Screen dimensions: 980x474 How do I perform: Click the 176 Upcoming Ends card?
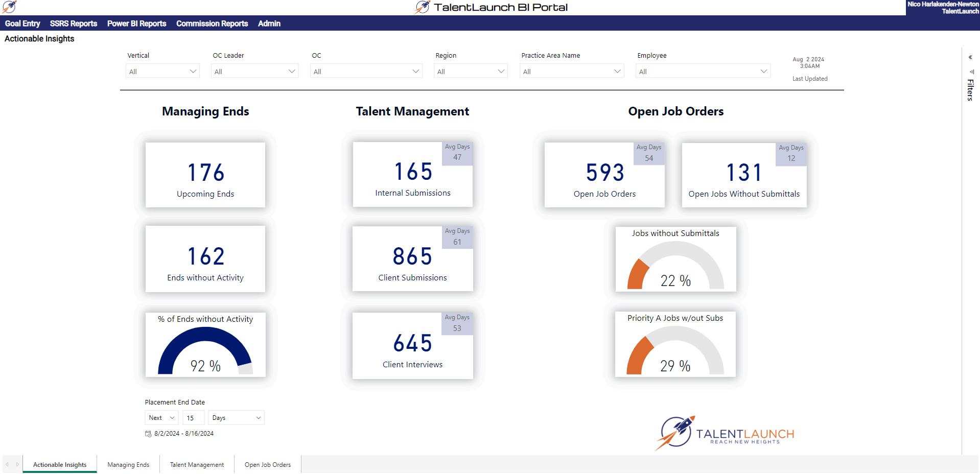click(x=205, y=175)
